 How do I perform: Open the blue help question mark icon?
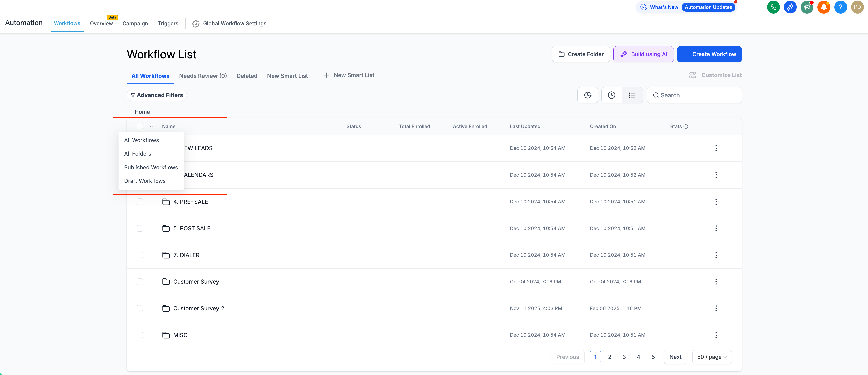(x=840, y=7)
